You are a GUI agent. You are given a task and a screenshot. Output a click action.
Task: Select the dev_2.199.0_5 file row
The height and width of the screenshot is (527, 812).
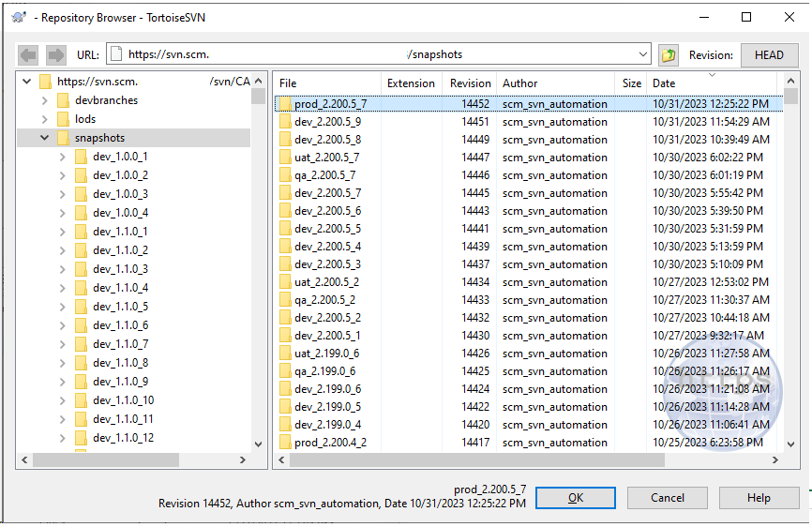pyautogui.click(x=528, y=407)
